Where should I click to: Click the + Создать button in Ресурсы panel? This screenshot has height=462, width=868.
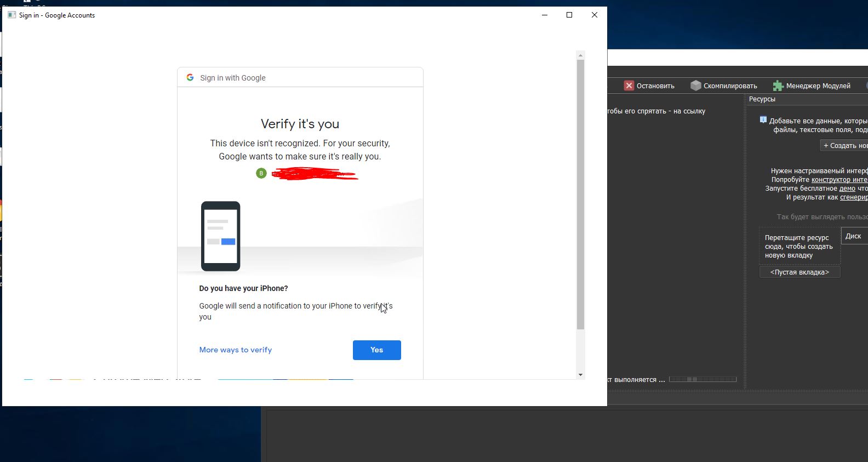pyautogui.click(x=844, y=145)
